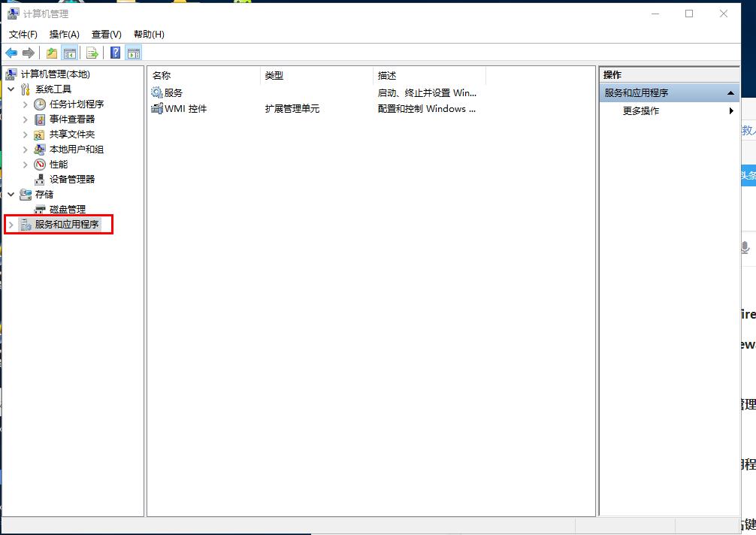Open the 操作(A) menu

65,34
